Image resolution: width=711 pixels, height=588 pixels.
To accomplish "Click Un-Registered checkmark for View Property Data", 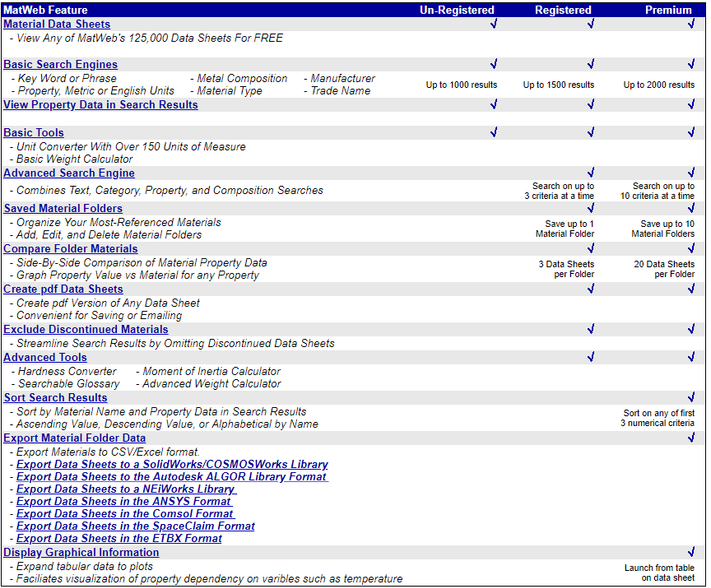I will (494, 104).
